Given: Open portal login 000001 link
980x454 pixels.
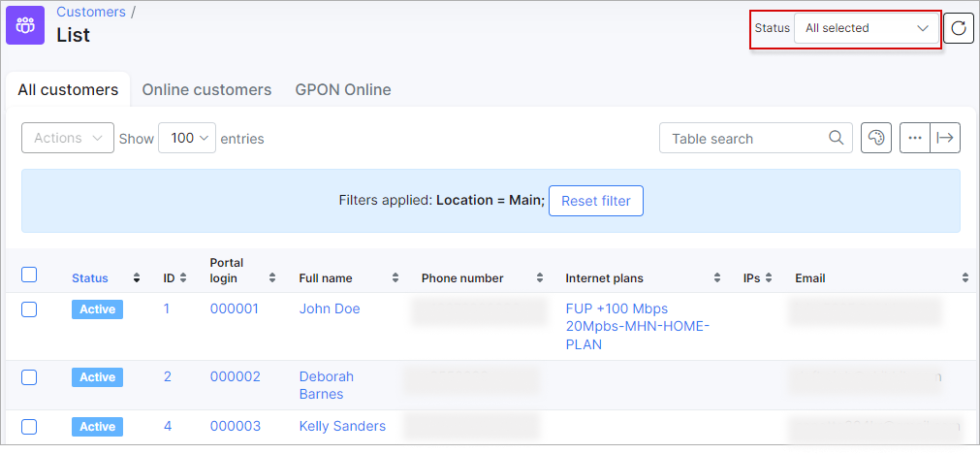Looking at the screenshot, I should [235, 308].
